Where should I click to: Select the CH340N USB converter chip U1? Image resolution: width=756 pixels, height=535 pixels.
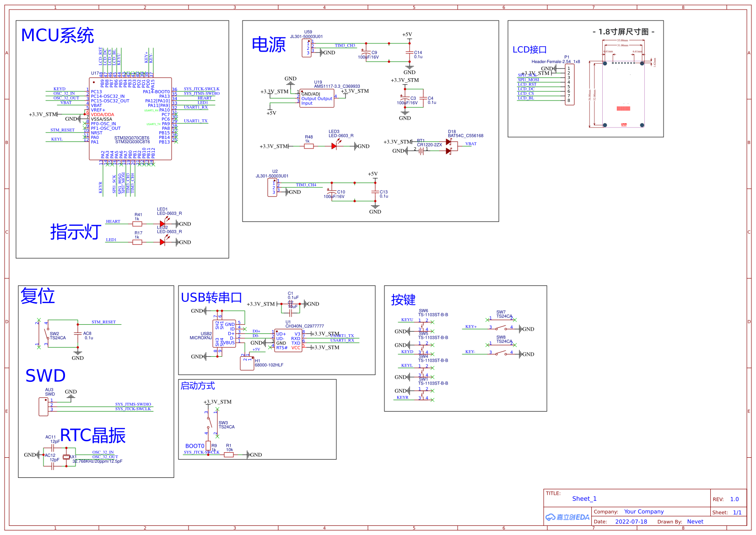tap(288, 341)
